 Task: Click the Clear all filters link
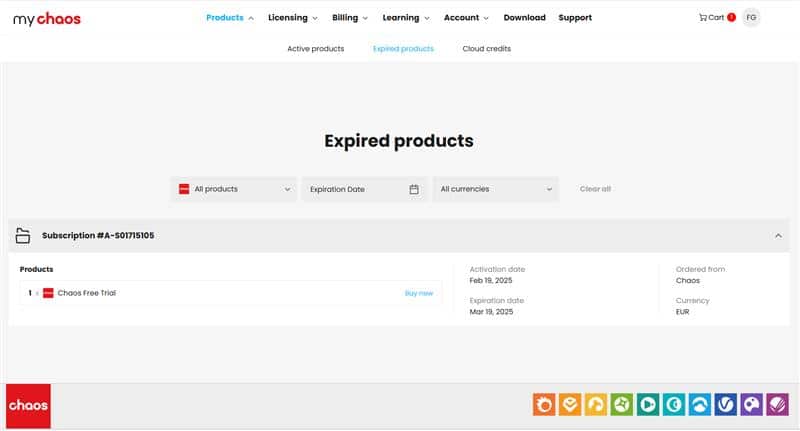pos(595,189)
